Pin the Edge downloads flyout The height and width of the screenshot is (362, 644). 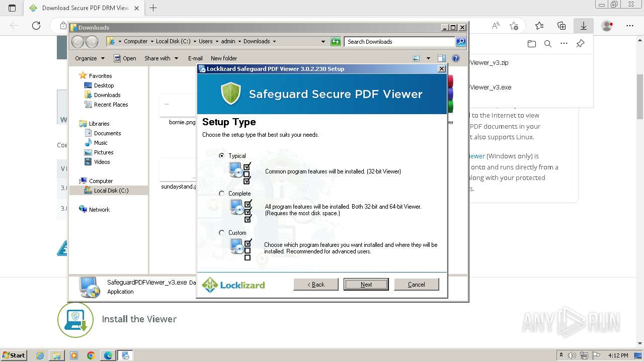[x=580, y=44]
